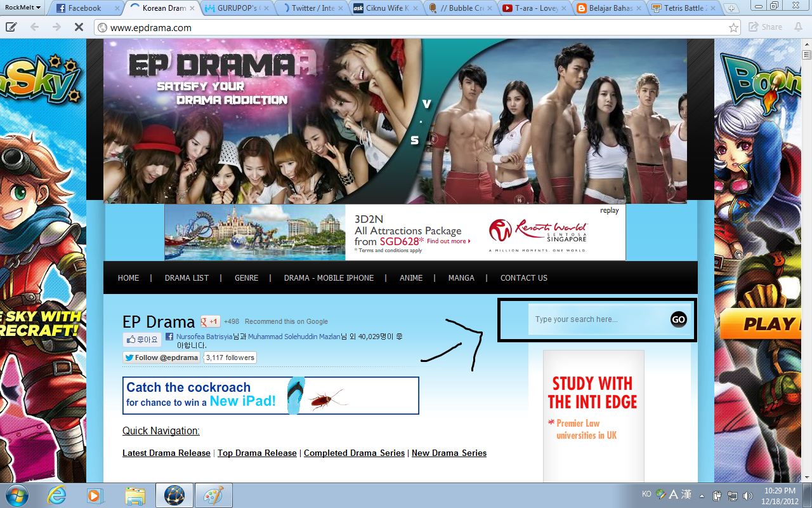The height and width of the screenshot is (508, 812).
Task: Open the Windows Start menu
Action: (16, 495)
